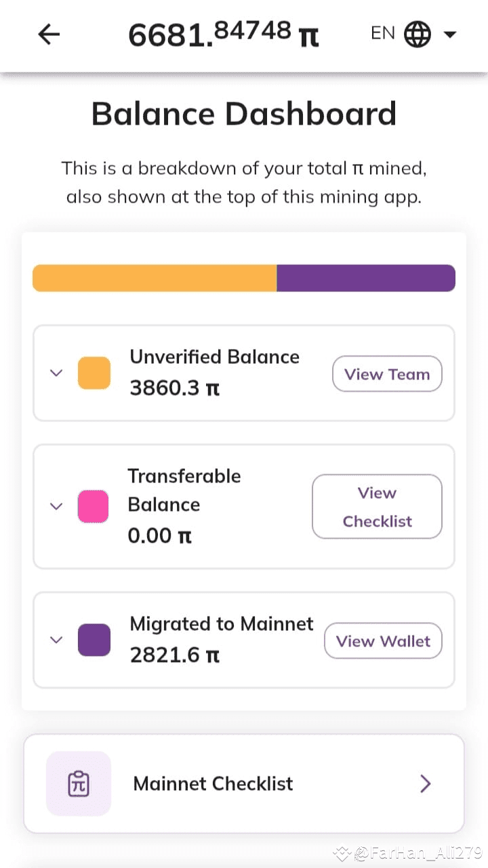
Task: Click the Balance Dashboard heading
Action: [x=244, y=113]
